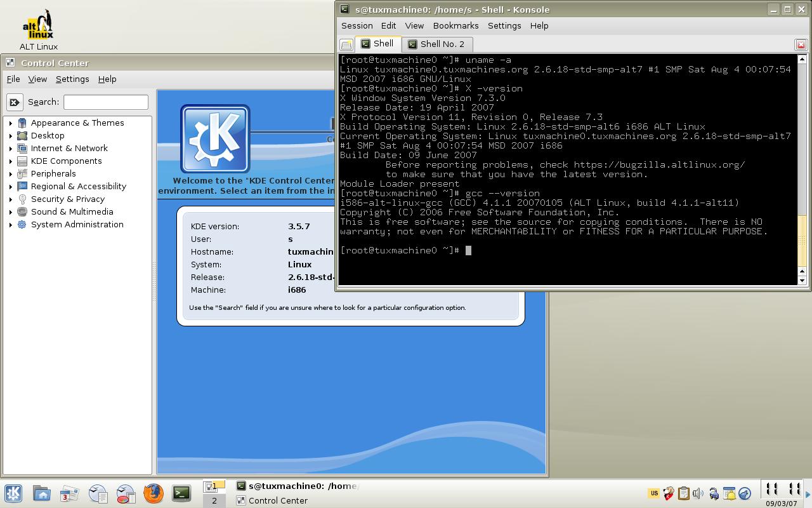Open Konsole's View menu

414,26
